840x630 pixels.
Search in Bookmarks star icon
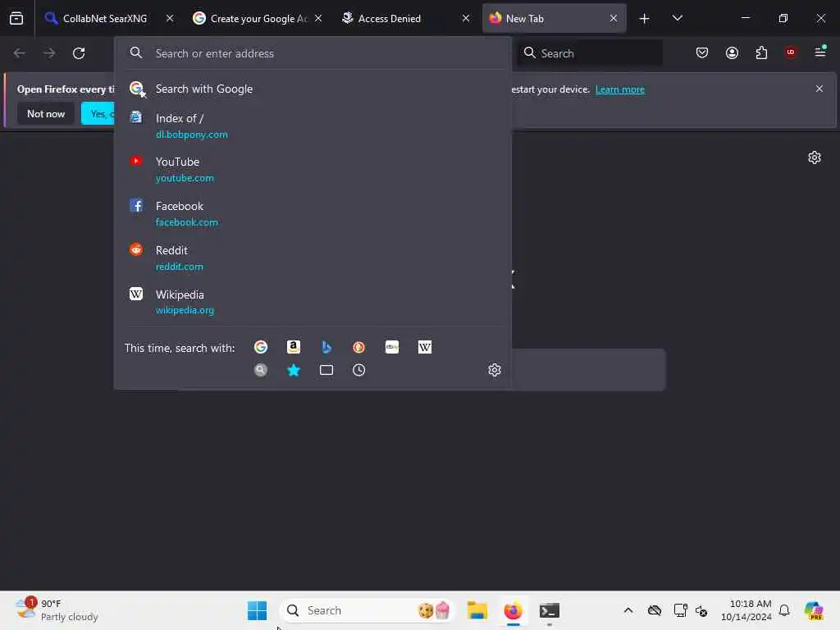[x=294, y=370]
